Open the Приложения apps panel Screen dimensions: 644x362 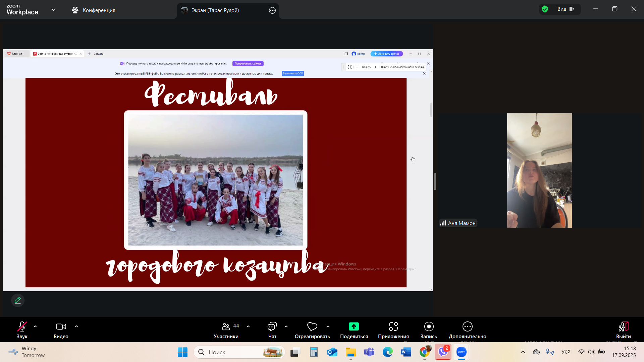click(x=393, y=327)
